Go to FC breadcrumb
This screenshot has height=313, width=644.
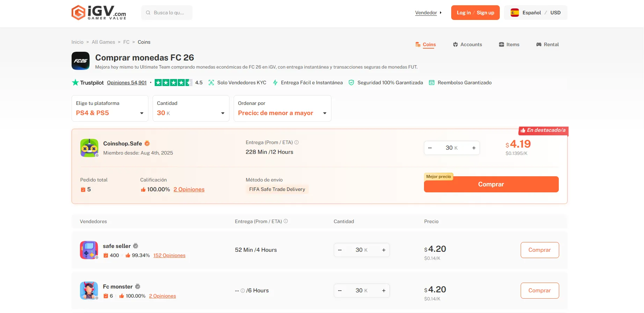(126, 42)
